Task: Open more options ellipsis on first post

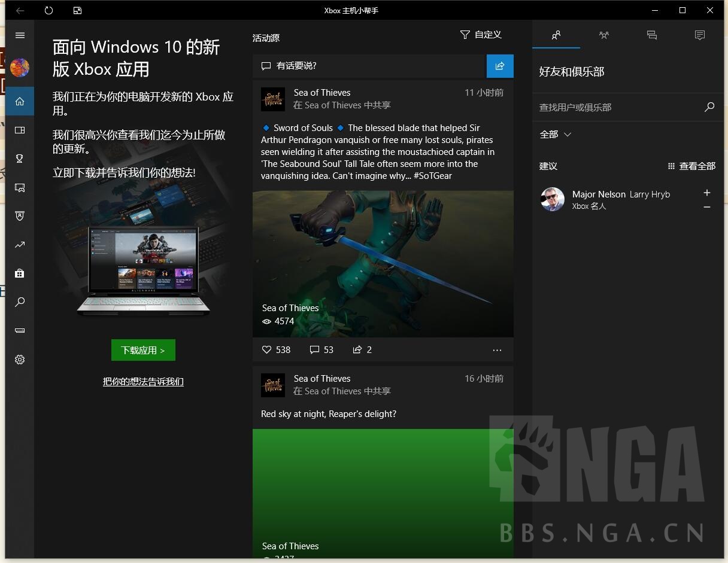Action: tap(497, 350)
